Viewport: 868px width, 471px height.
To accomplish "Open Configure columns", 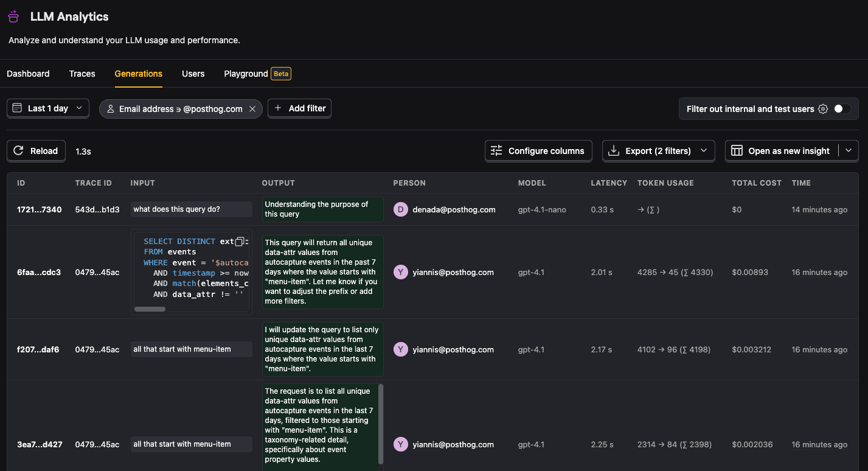I will point(538,151).
